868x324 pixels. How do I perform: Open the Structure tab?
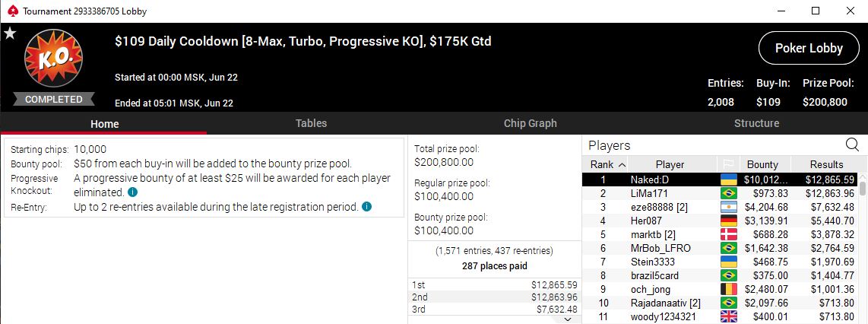[756, 123]
